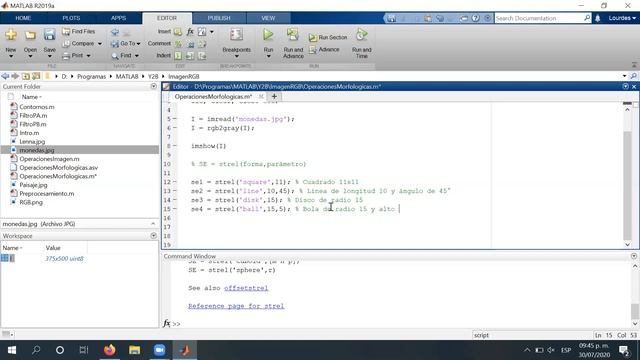Click Run Section
The width and height of the screenshot is (640, 360).
tap(328, 37)
